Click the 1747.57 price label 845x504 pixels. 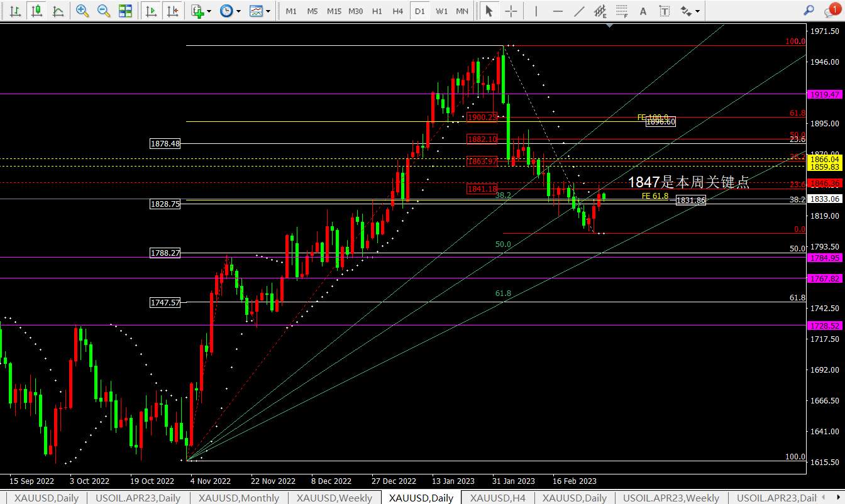pos(165,302)
